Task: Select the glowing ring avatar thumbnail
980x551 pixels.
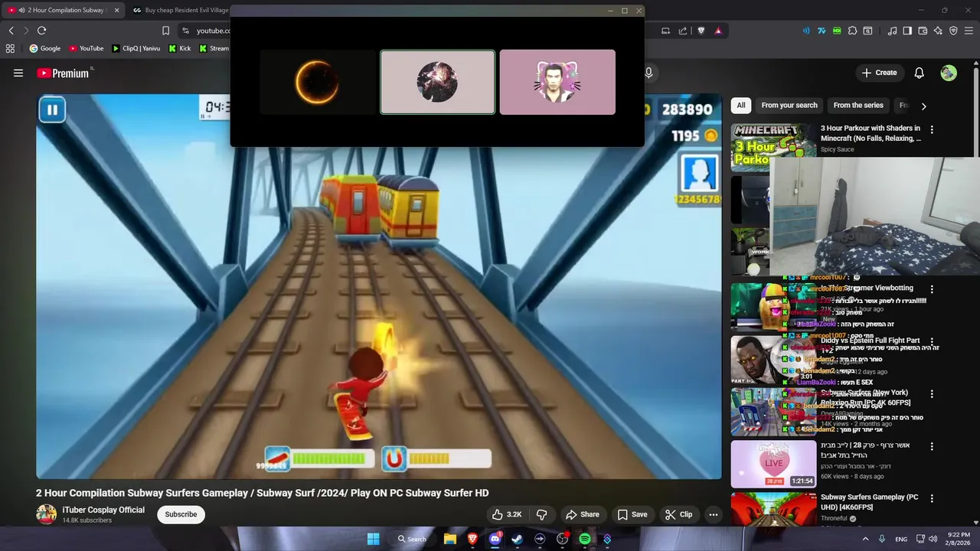Action: (318, 83)
